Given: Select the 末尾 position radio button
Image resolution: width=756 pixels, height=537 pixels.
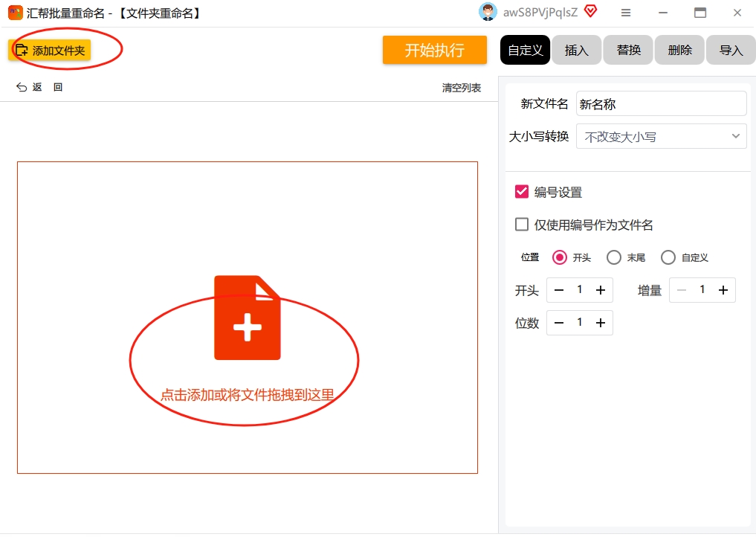Looking at the screenshot, I should click(614, 257).
